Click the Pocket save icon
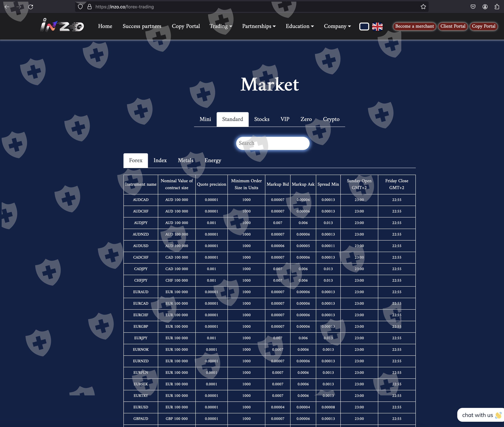 point(473,7)
